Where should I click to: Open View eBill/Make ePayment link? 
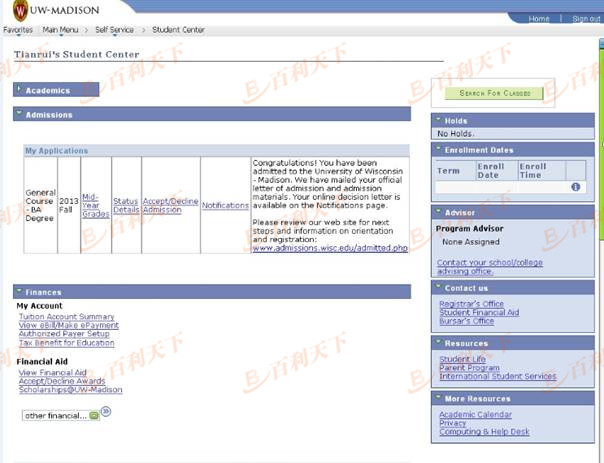(69, 325)
